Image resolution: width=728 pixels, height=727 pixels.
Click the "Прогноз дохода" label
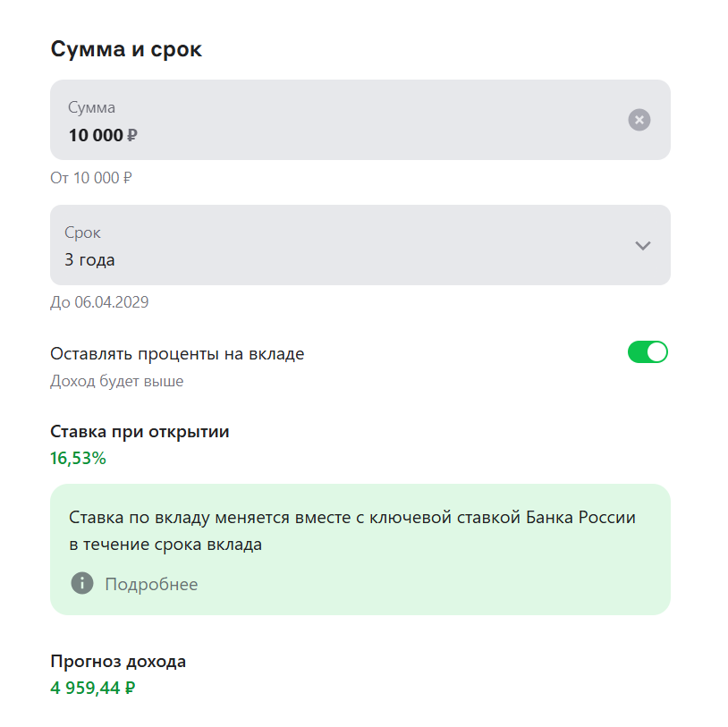pos(117,662)
